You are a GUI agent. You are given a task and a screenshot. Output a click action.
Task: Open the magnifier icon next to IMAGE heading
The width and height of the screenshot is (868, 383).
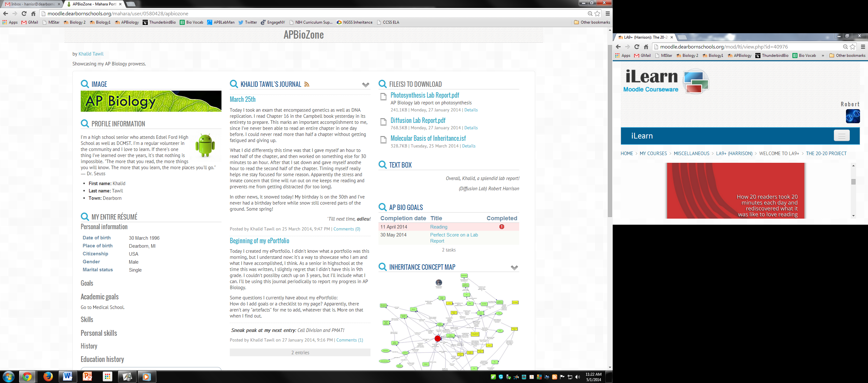85,84
